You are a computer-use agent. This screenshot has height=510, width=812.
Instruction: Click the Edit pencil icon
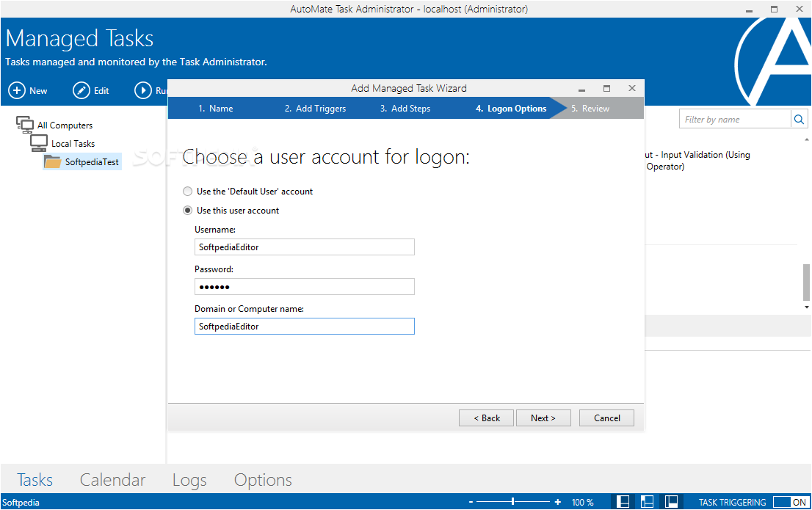click(81, 90)
